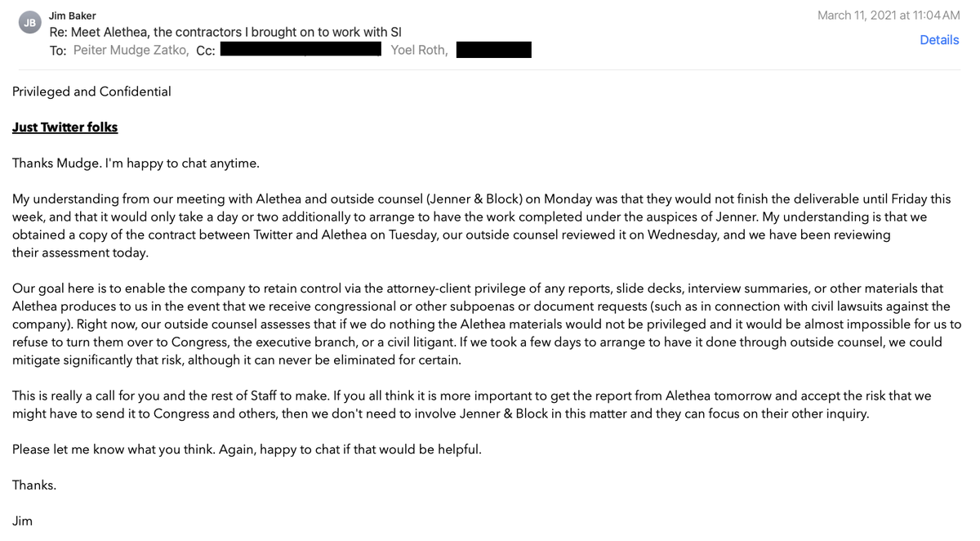Click the first redacted Cc recipient

pos(301,51)
